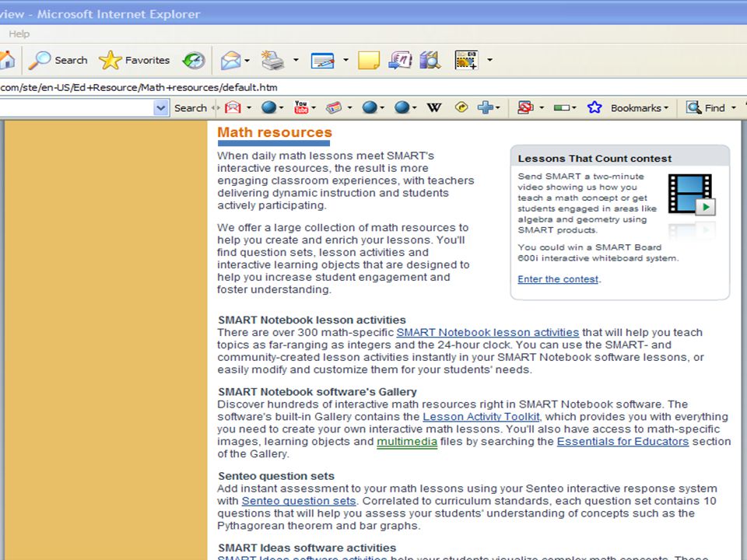Viewport: 747px width, 560px height.
Task: Click the news cards toolbar icon
Action: (x=334, y=107)
